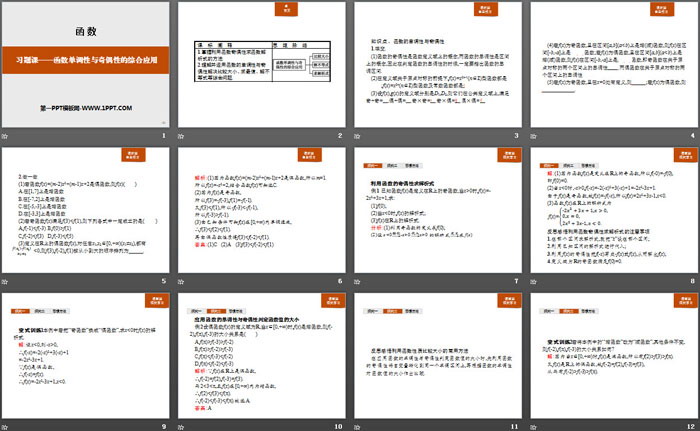Click highlighted second tab on slide 11
700x431 pixels.
(392, 311)
